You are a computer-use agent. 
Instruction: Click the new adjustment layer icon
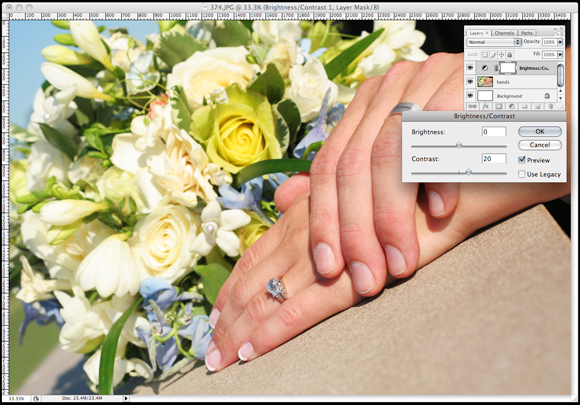[x=511, y=107]
